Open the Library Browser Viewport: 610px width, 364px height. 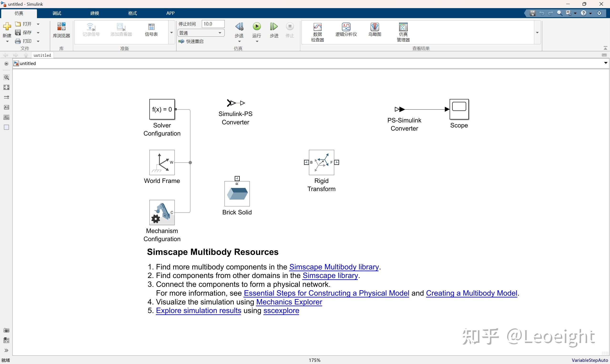[x=61, y=30]
